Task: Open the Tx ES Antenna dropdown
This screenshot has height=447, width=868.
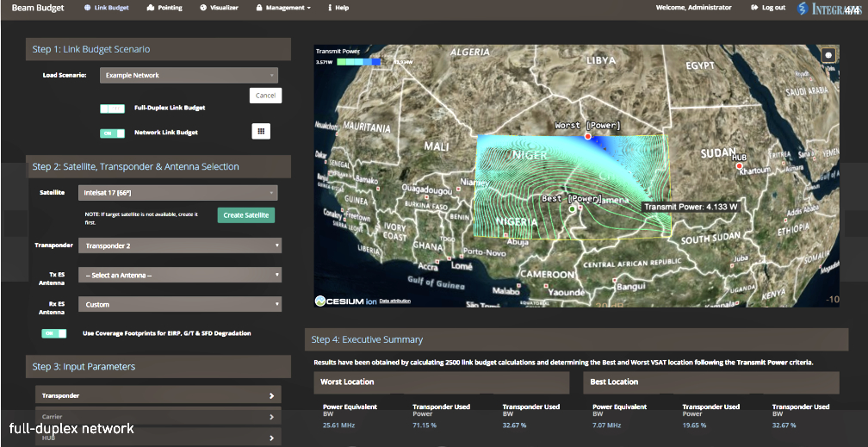Action: (179, 276)
